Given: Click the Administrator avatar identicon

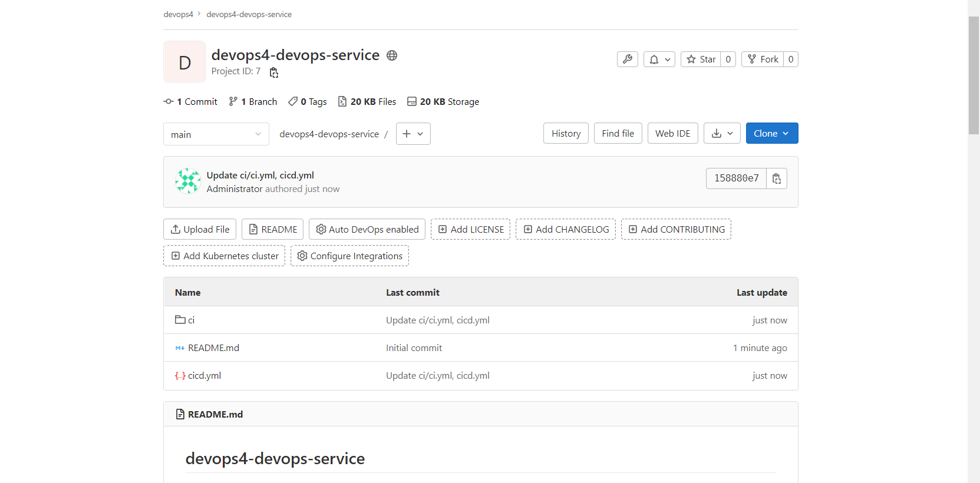Looking at the screenshot, I should [x=188, y=181].
